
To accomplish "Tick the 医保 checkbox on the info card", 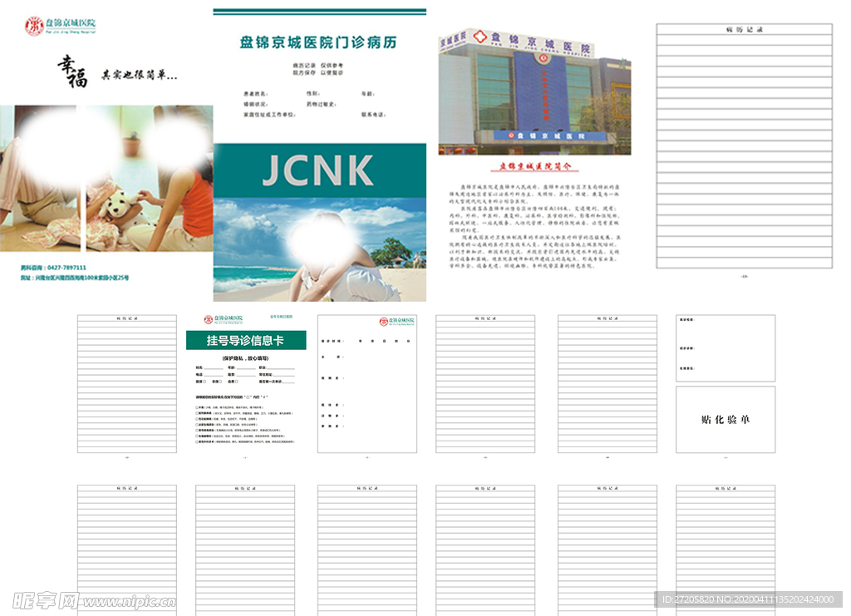I will click(204, 382).
